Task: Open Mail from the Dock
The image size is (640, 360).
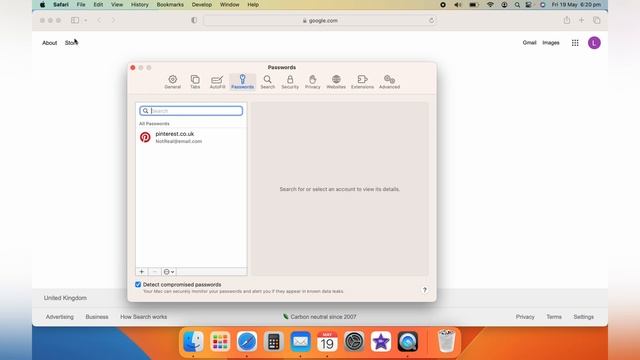Action: pyautogui.click(x=300, y=341)
